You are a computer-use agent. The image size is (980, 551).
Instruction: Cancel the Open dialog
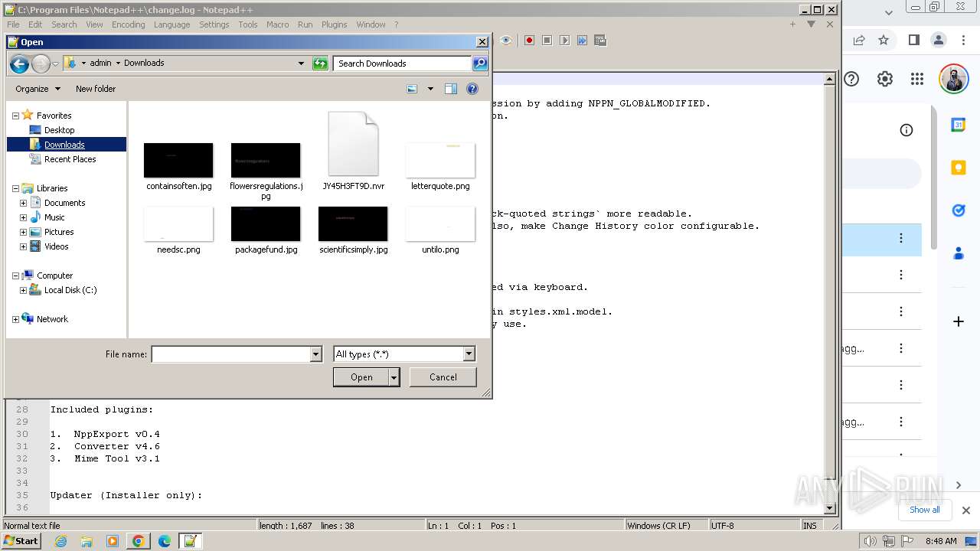[x=443, y=377]
